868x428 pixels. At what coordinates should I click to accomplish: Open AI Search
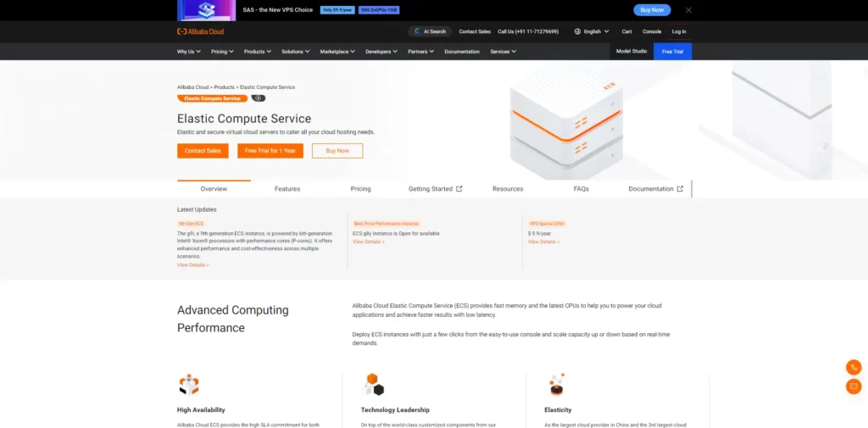pyautogui.click(x=430, y=31)
